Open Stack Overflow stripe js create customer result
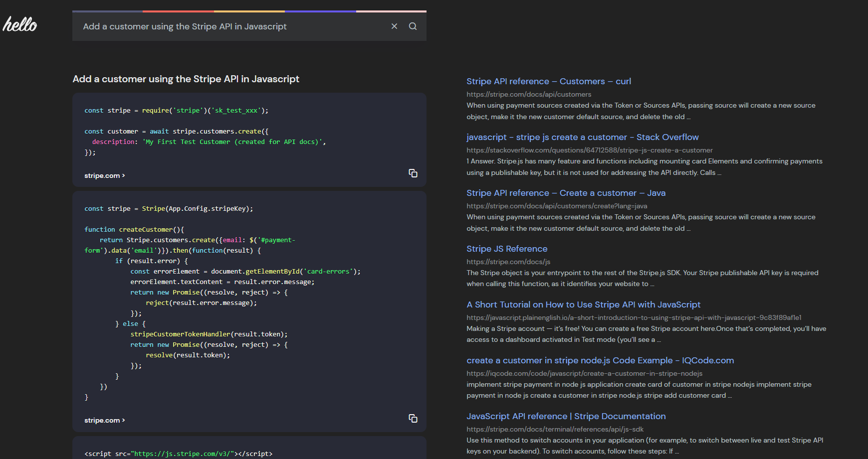The height and width of the screenshot is (459, 868). (583, 137)
